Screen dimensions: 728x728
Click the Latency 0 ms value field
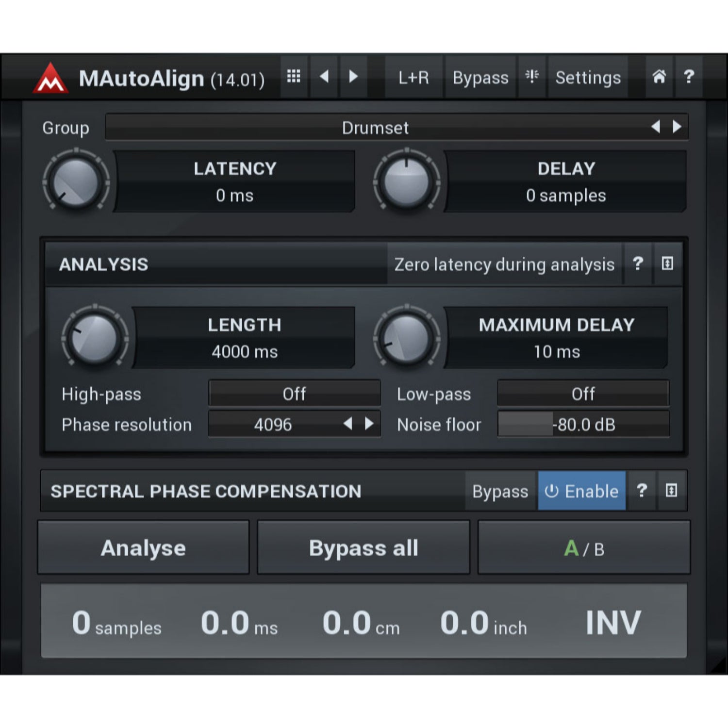click(x=234, y=182)
